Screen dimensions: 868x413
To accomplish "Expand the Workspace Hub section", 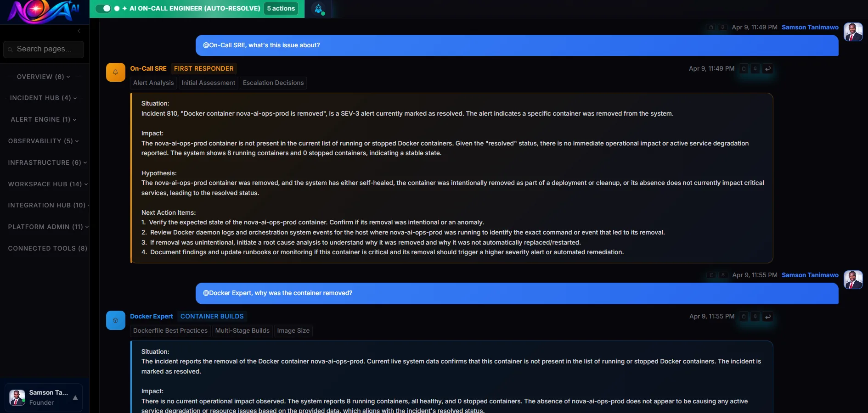I will tap(47, 184).
